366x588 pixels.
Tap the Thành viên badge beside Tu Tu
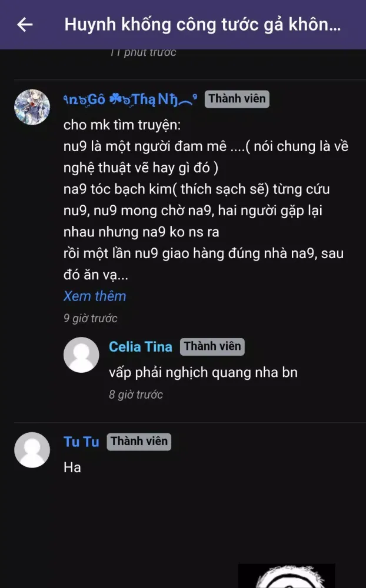click(139, 442)
